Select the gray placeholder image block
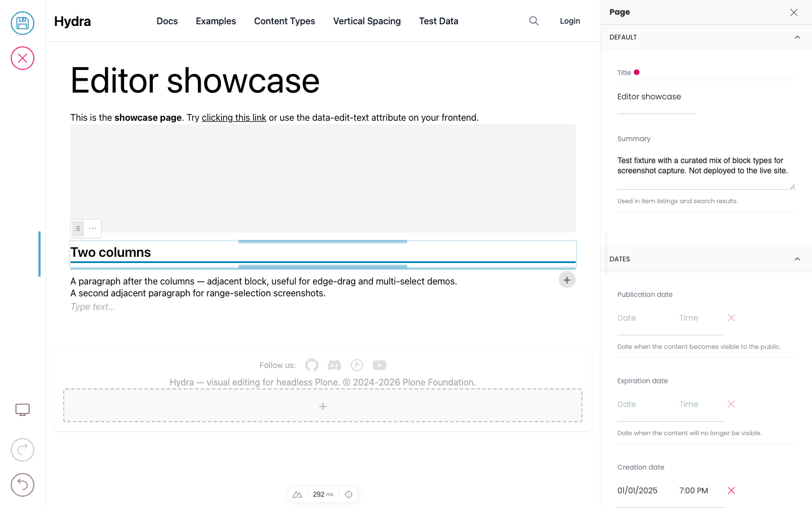Image resolution: width=812 pixels, height=508 pixels. (x=323, y=178)
